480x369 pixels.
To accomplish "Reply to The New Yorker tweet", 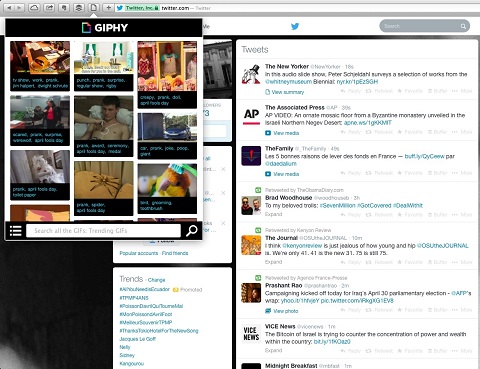I will click(351, 91).
